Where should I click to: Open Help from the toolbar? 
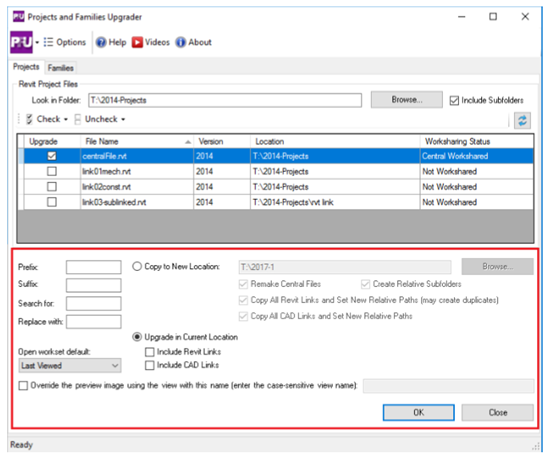(x=111, y=42)
